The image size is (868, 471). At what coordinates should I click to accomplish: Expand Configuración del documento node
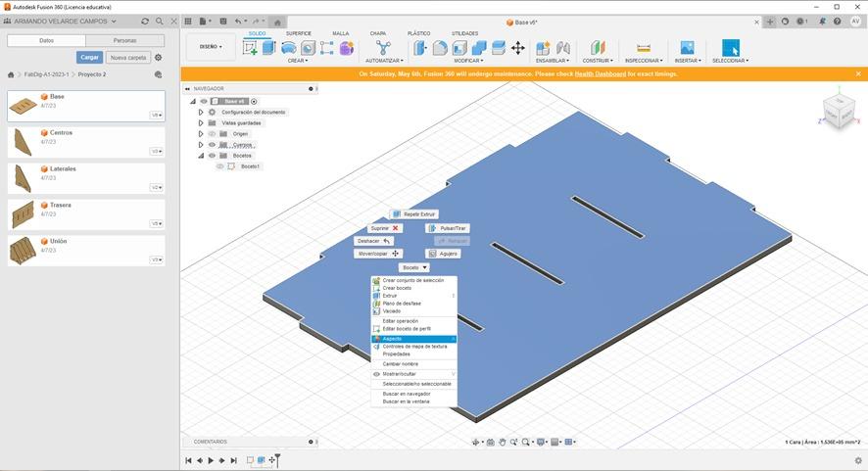tap(201, 112)
